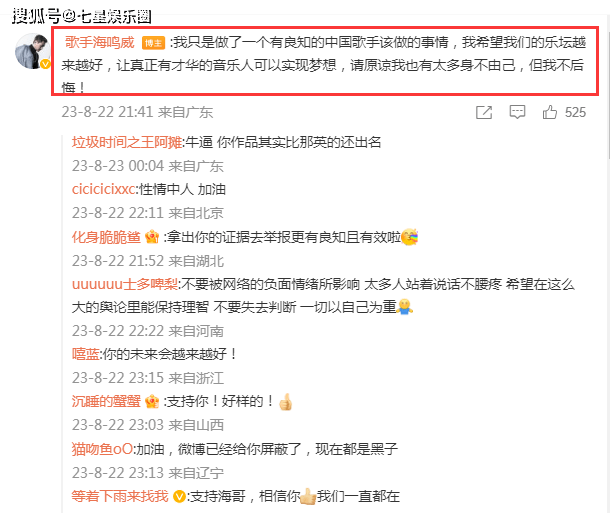Click crown badge next to 化身脆脆鲨
The height and width of the screenshot is (513, 610).
click(152, 236)
